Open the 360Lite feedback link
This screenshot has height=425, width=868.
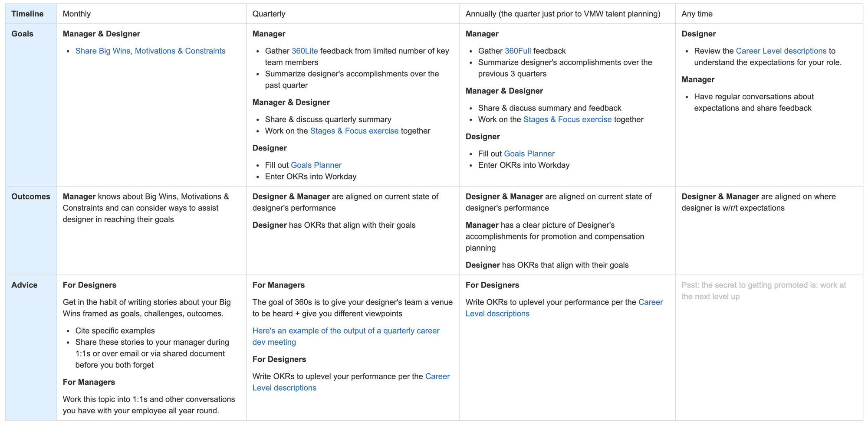click(305, 51)
